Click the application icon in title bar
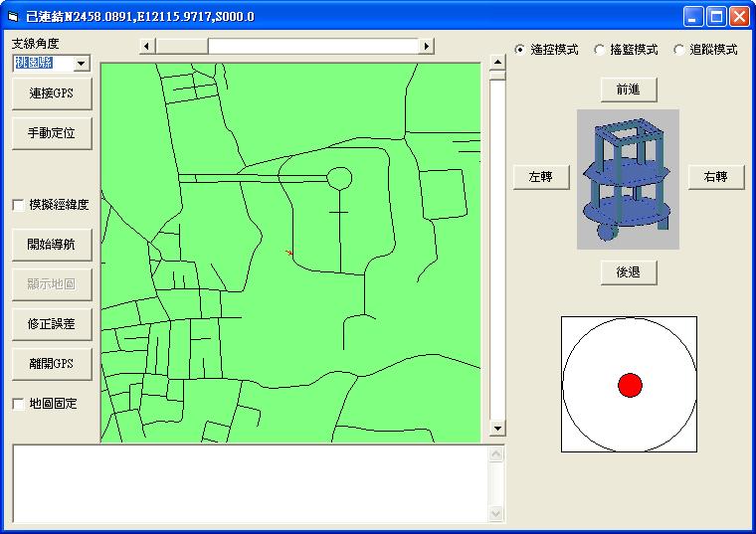The image size is (756, 534). [13, 17]
